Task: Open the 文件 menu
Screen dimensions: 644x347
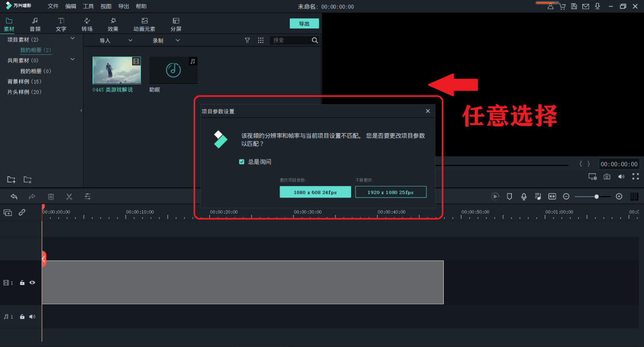Action: 53,6
